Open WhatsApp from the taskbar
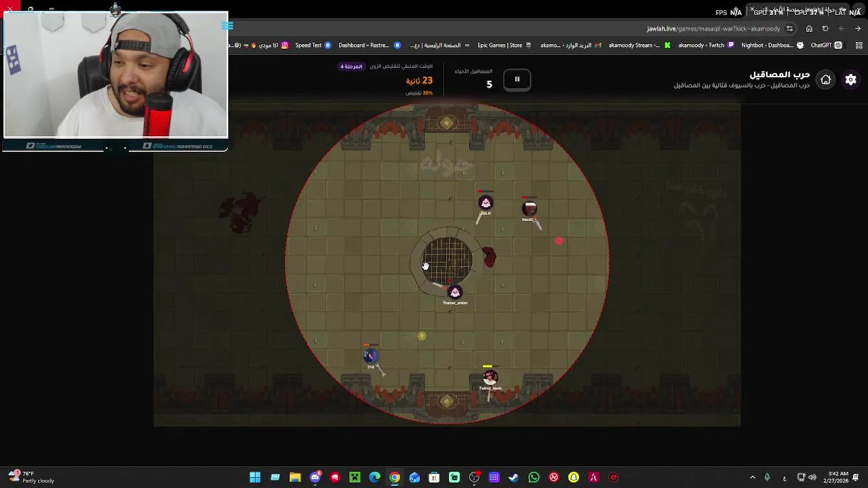 (534, 477)
